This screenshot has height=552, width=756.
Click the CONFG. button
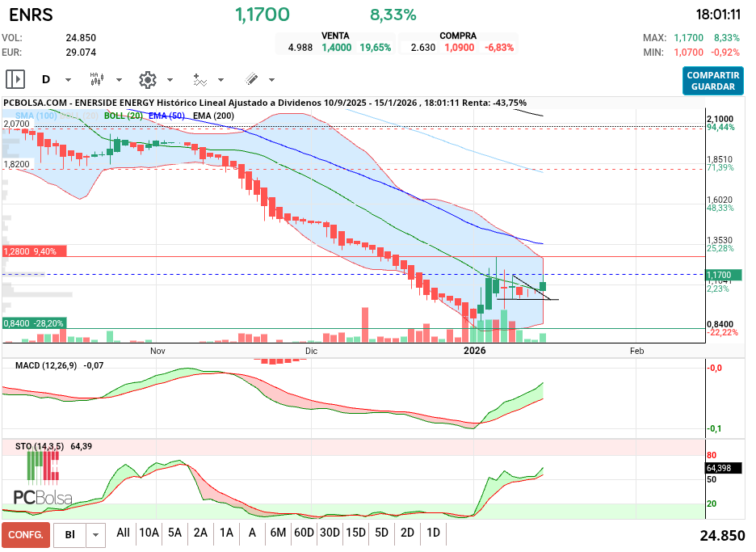[26, 535]
